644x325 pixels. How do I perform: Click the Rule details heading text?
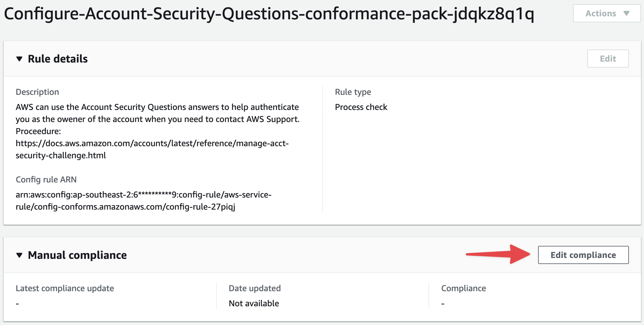tap(58, 59)
